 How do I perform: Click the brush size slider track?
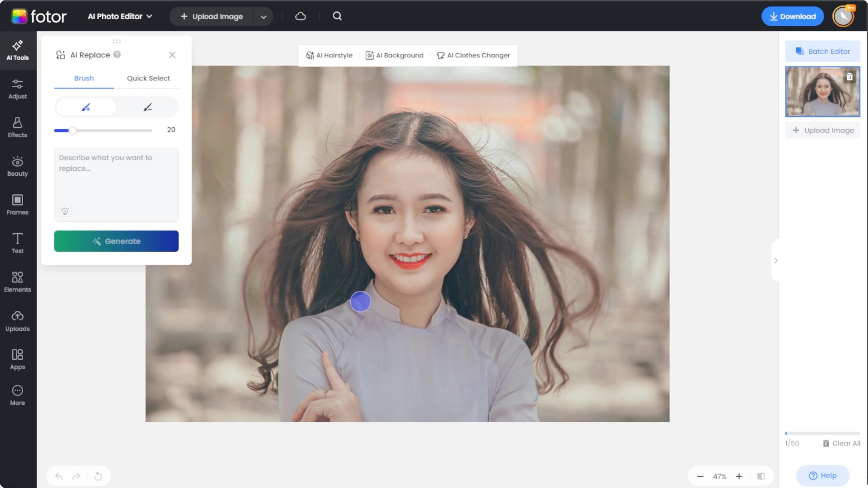coord(103,130)
